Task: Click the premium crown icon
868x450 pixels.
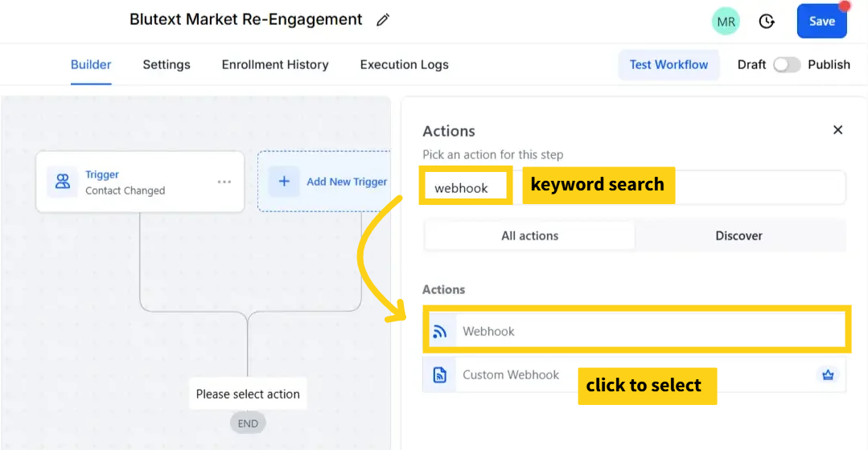Action: click(x=828, y=374)
